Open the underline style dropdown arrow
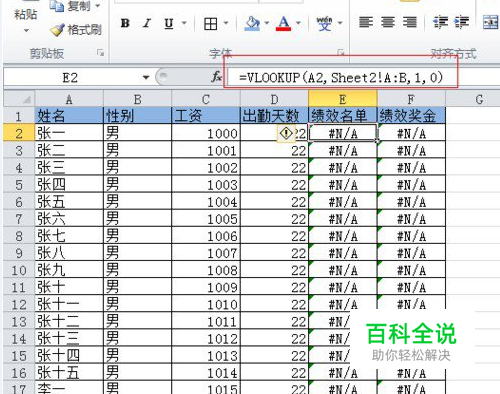The image size is (500, 394). click(x=184, y=23)
